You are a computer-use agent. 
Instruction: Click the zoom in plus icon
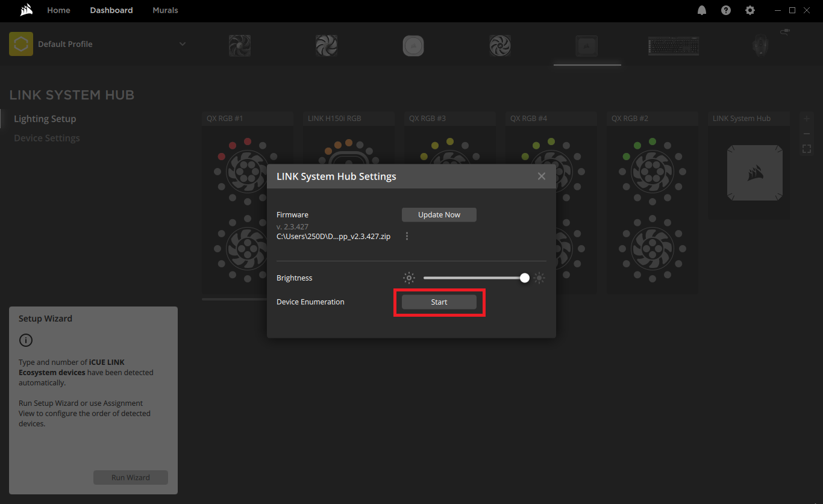click(806, 118)
